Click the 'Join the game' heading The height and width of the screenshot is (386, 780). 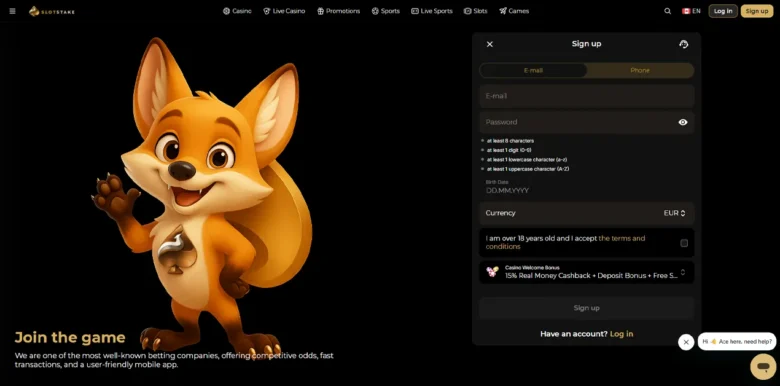click(x=70, y=338)
